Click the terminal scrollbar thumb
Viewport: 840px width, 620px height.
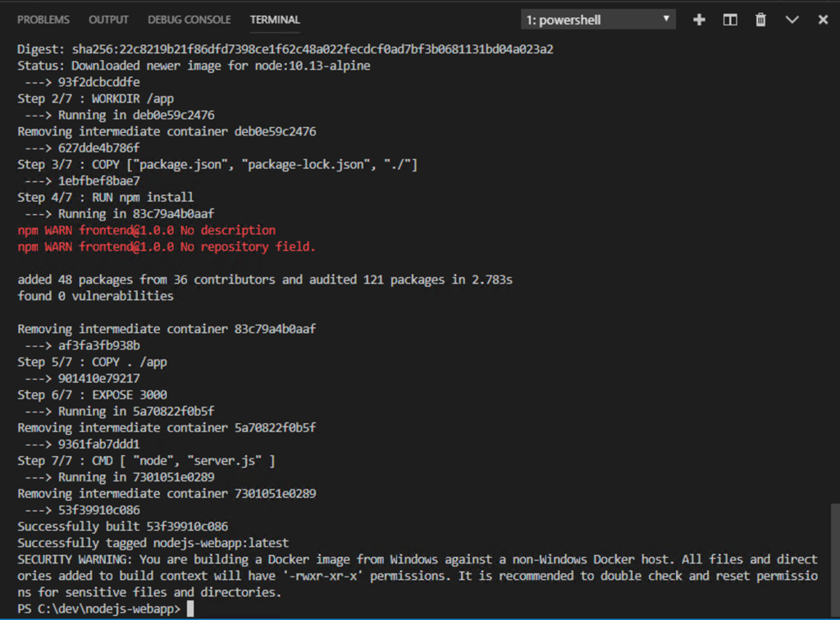835,559
